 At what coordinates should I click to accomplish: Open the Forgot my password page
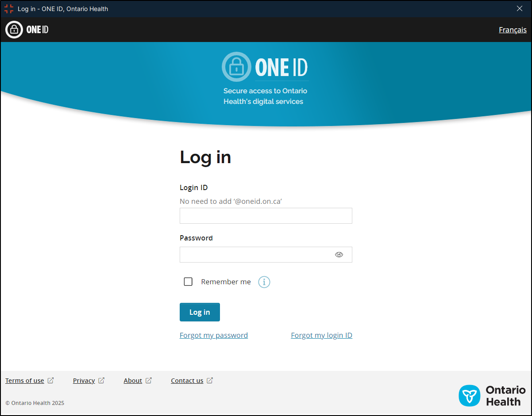pyautogui.click(x=213, y=335)
